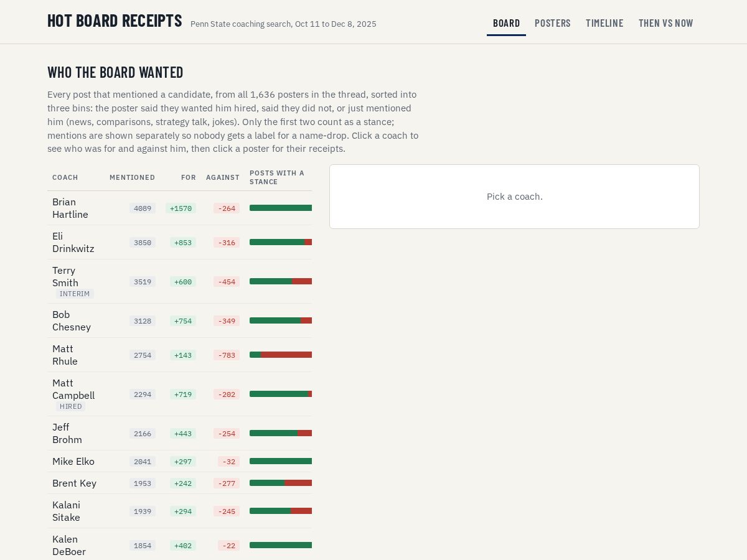This screenshot has height=560, width=747.
Task: Click the +1570 for count
Action: click(181, 208)
